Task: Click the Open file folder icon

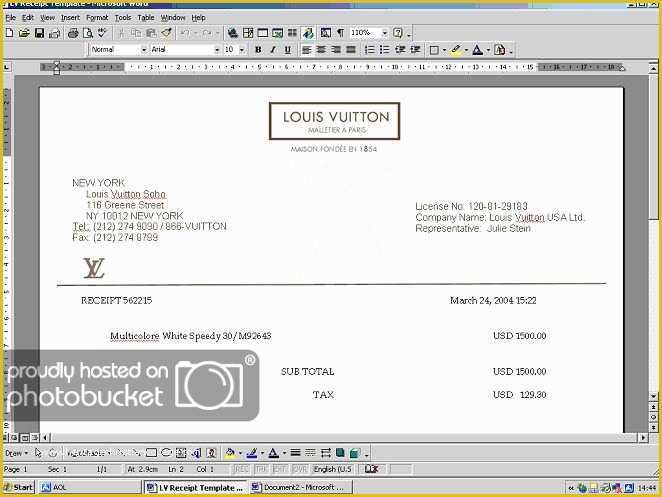Action: pyautogui.click(x=24, y=33)
